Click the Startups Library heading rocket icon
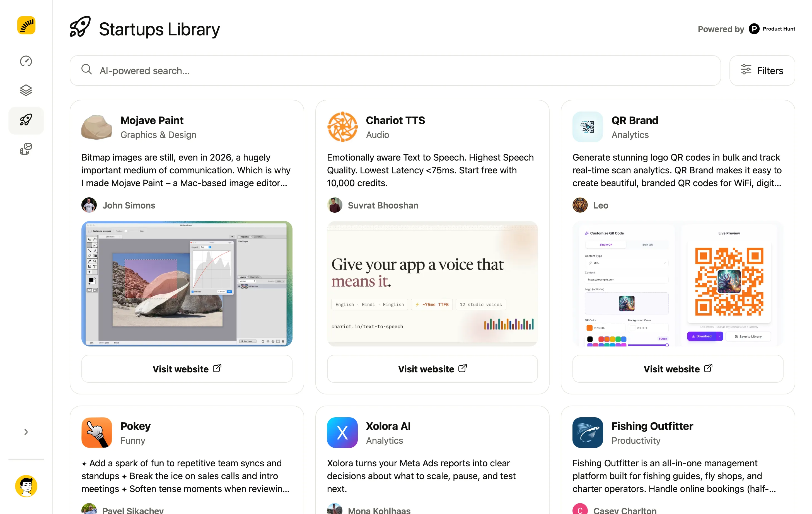This screenshot has height=514, width=812. tap(80, 26)
